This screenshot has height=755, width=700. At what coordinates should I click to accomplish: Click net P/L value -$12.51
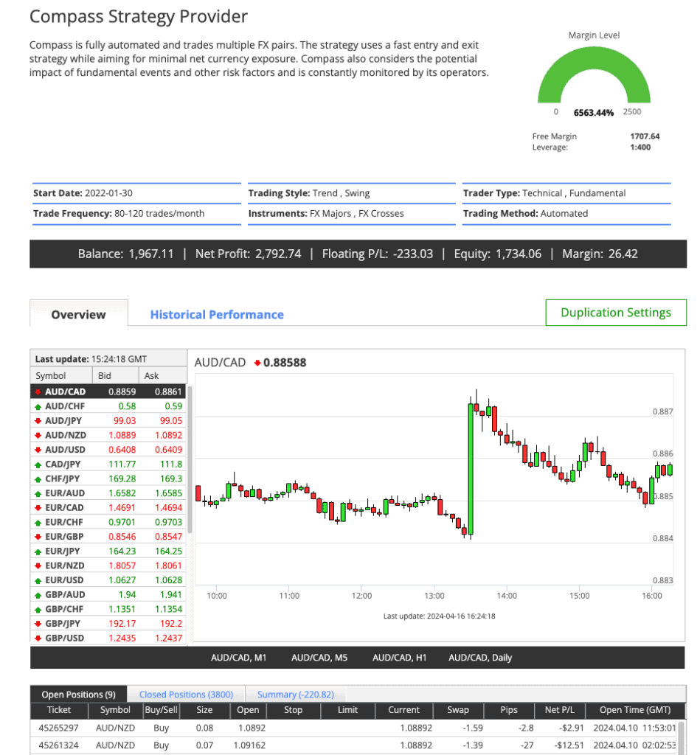coord(569,745)
